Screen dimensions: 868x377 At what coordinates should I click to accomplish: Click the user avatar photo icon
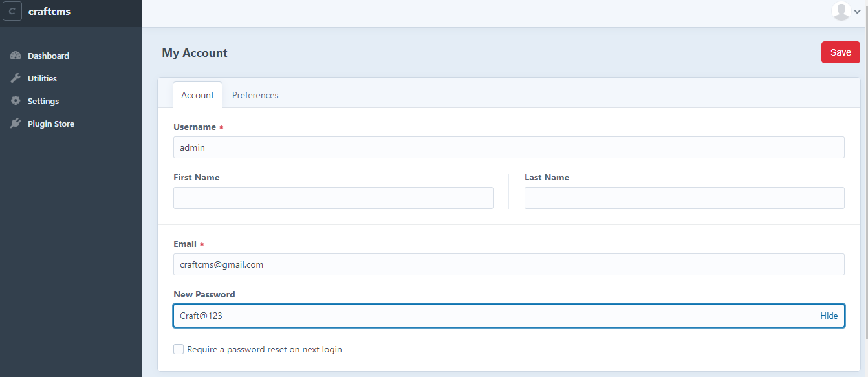tap(841, 11)
